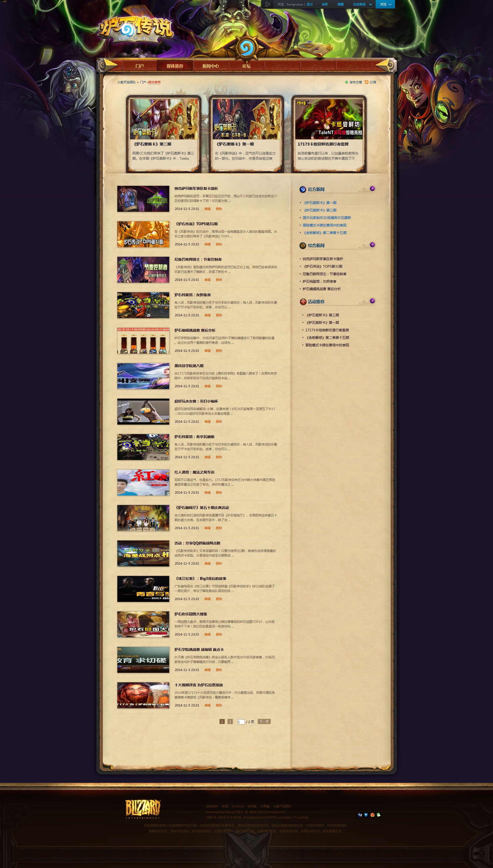Click footer link 手机版
This screenshot has width=493, height=868.
pyautogui.click(x=252, y=806)
